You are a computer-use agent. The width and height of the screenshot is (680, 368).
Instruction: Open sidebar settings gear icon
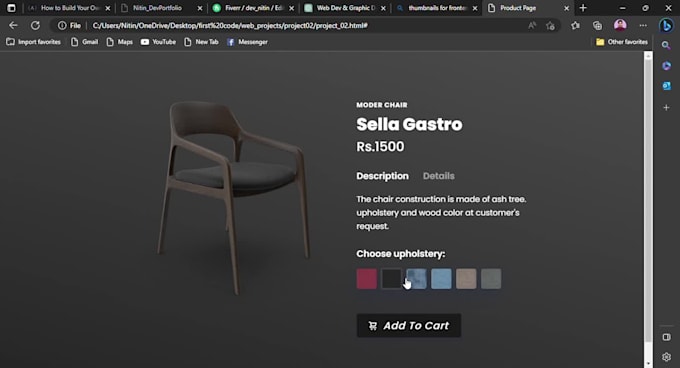[666, 357]
